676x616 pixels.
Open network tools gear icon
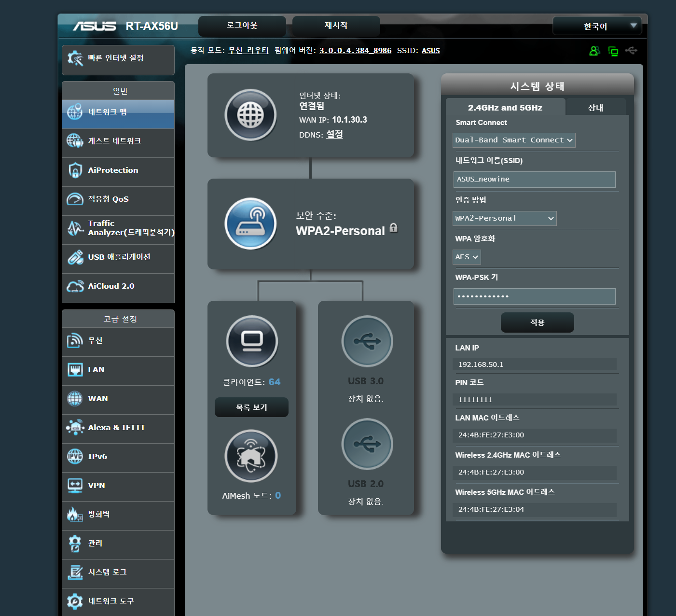[75, 601]
